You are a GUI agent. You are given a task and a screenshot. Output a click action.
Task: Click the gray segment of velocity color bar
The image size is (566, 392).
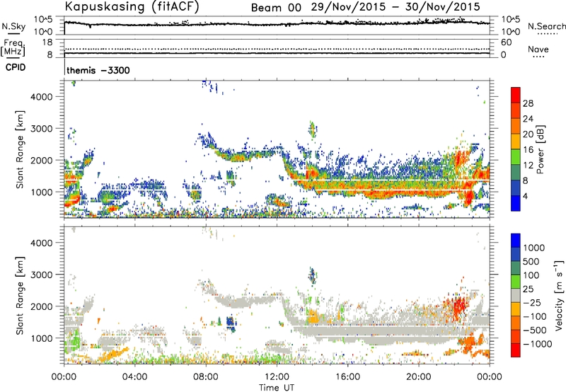[x=516, y=296]
